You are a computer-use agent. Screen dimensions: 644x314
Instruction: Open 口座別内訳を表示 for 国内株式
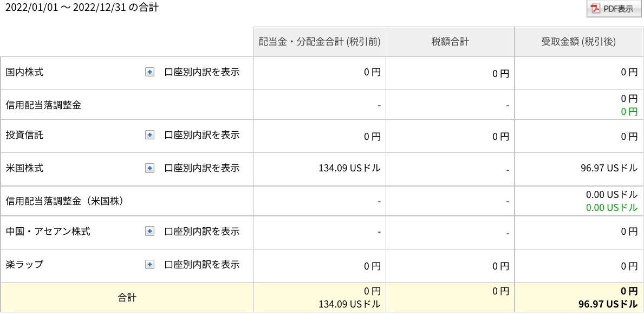tap(201, 72)
